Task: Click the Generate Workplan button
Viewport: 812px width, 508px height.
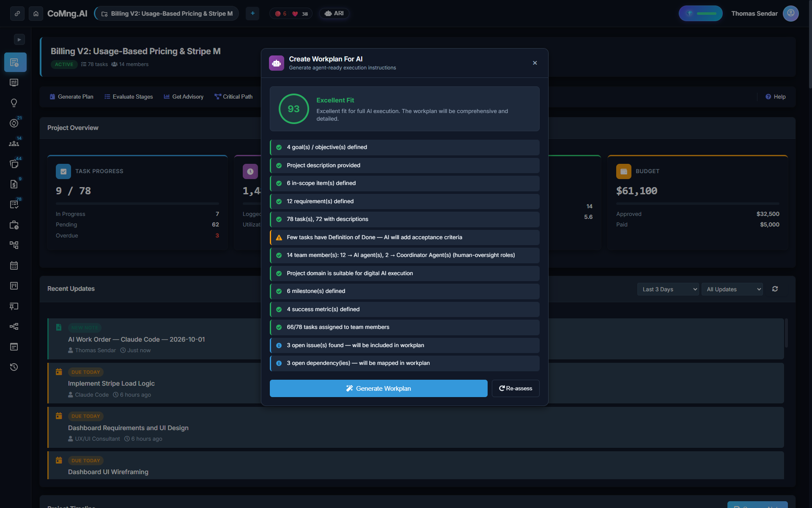Action: pyautogui.click(x=379, y=388)
